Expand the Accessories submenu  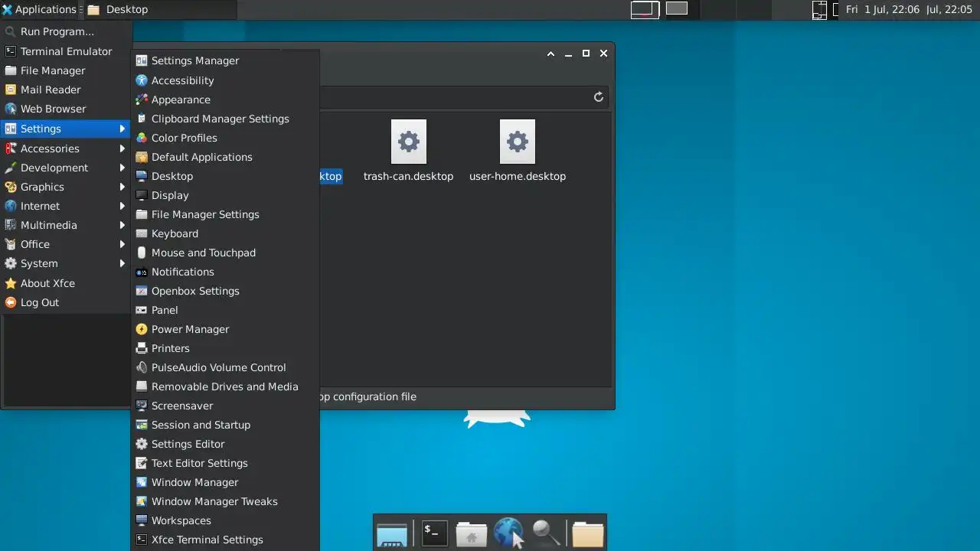(x=66, y=148)
